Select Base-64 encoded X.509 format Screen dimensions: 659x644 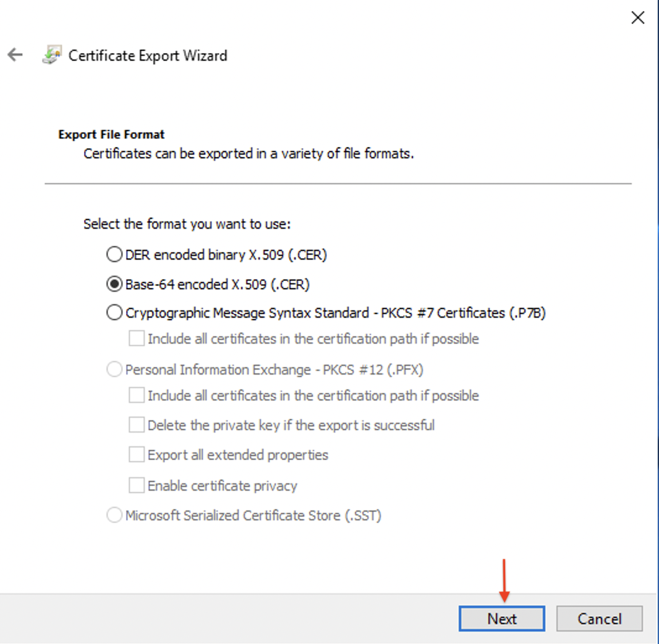(114, 284)
